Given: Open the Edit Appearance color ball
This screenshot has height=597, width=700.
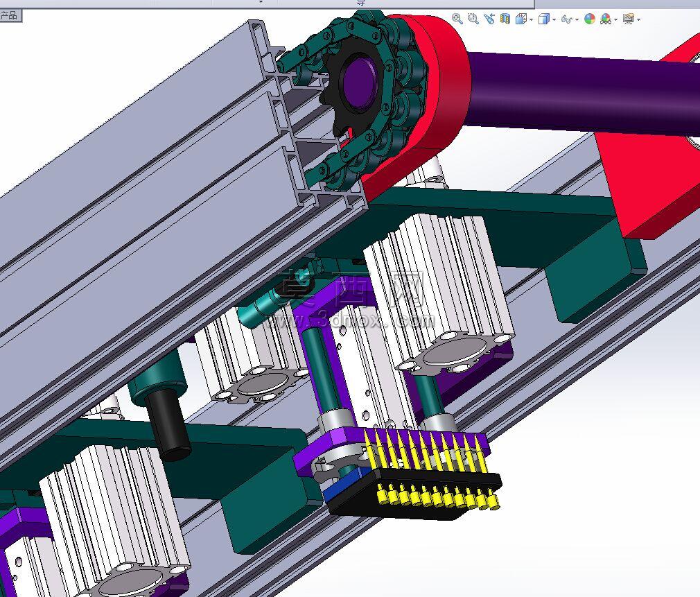Looking at the screenshot, I should [590, 19].
